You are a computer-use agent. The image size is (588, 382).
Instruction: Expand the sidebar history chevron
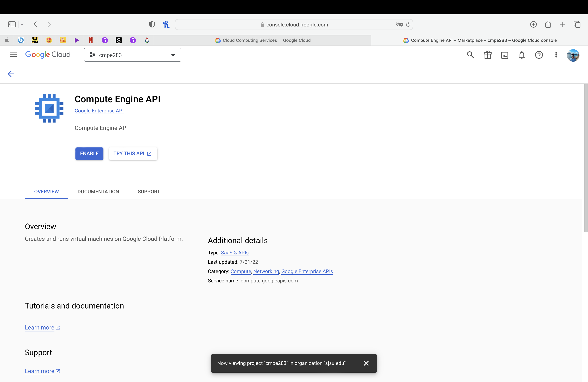(x=22, y=24)
